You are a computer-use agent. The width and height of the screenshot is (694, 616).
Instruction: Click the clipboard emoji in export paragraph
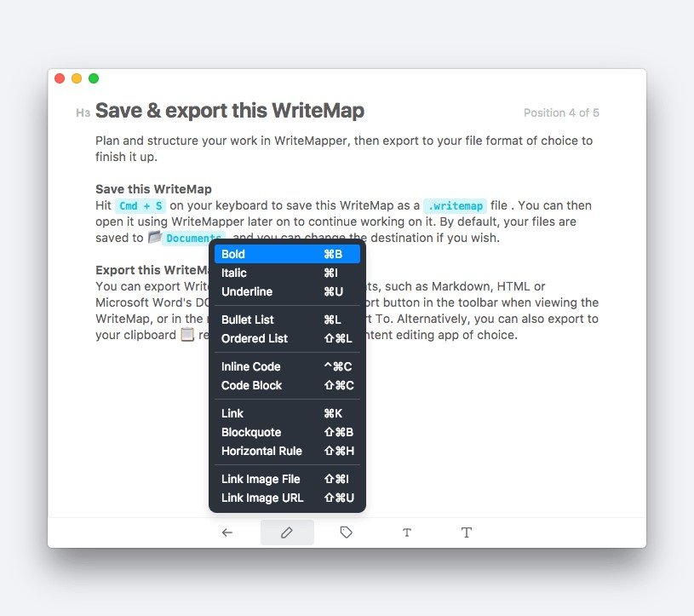point(187,334)
